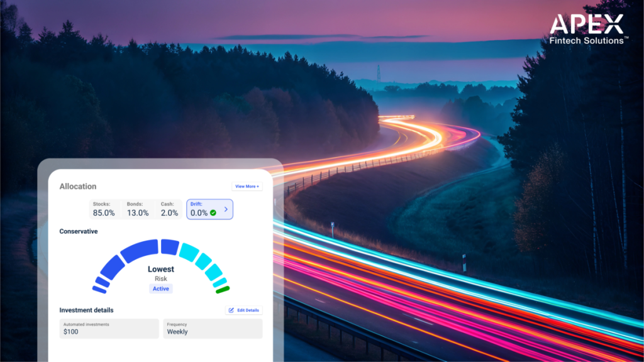The height and width of the screenshot is (362, 644).
Task: Select the Cash 2.0% allocation cell
Action: click(169, 209)
